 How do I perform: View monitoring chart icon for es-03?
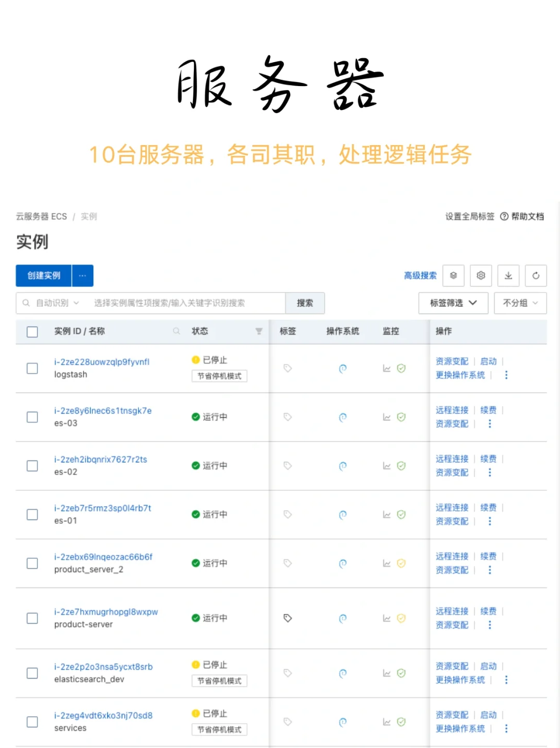click(x=387, y=417)
